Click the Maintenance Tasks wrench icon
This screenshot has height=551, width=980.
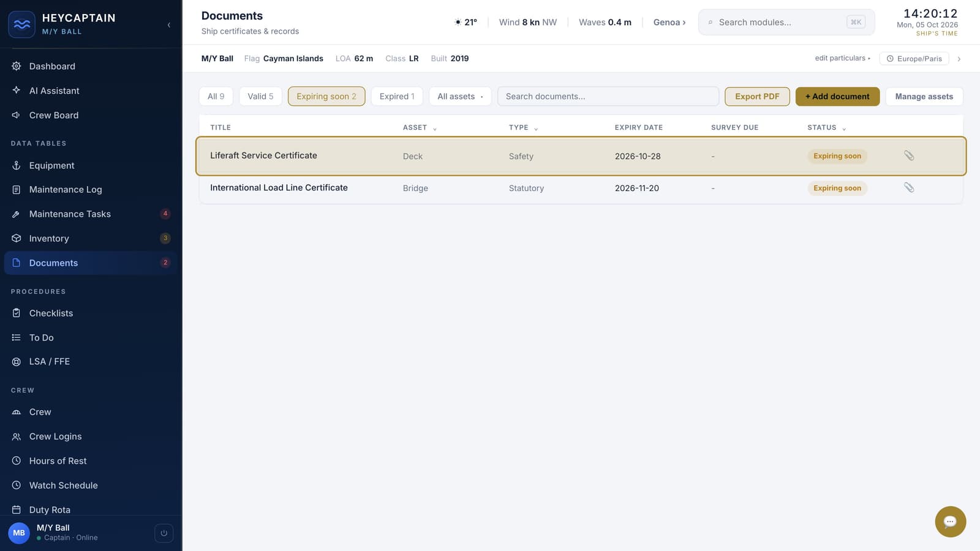17,214
